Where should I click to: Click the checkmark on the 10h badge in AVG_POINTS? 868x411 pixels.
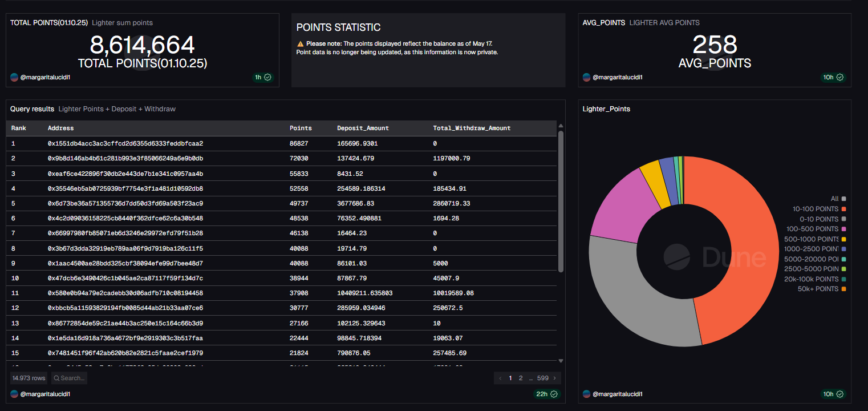coord(838,77)
